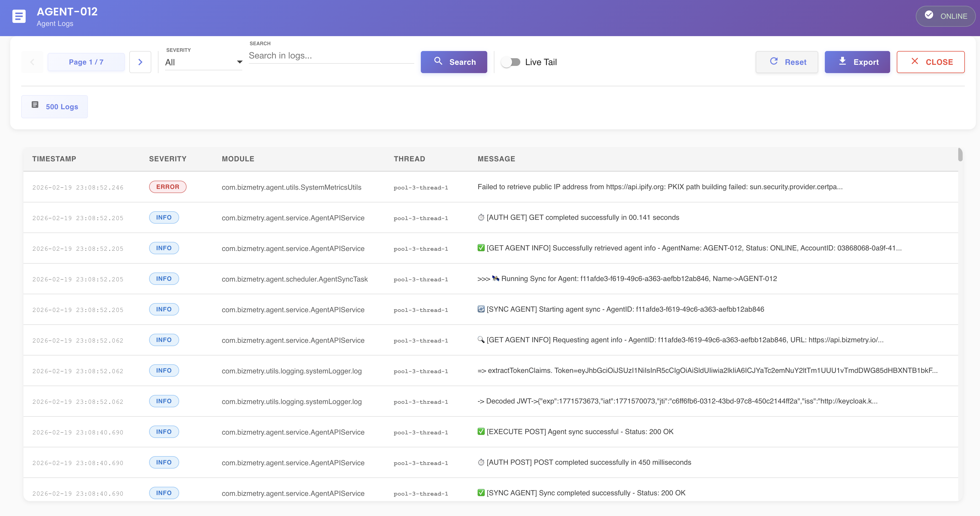Click the Export button
The image size is (980, 516).
tap(857, 62)
